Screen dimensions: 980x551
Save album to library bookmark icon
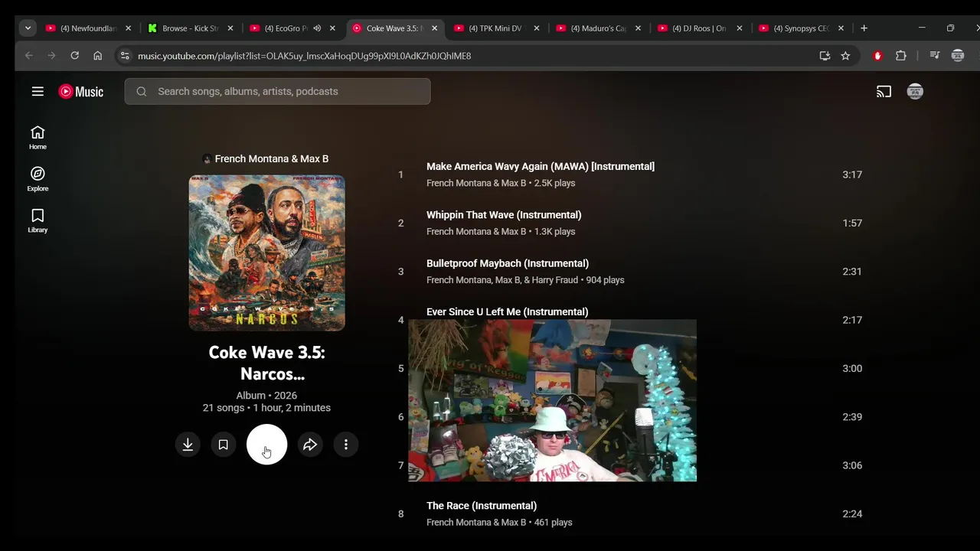tap(223, 445)
